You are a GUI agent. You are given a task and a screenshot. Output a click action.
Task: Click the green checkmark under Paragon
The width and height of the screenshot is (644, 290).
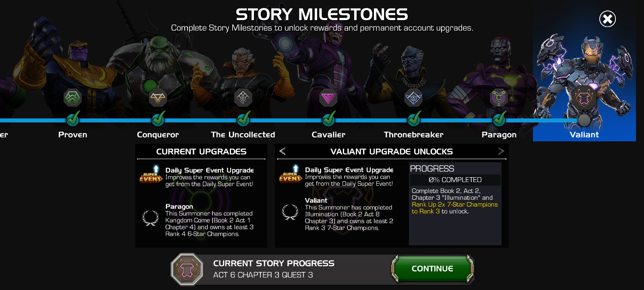(x=500, y=119)
